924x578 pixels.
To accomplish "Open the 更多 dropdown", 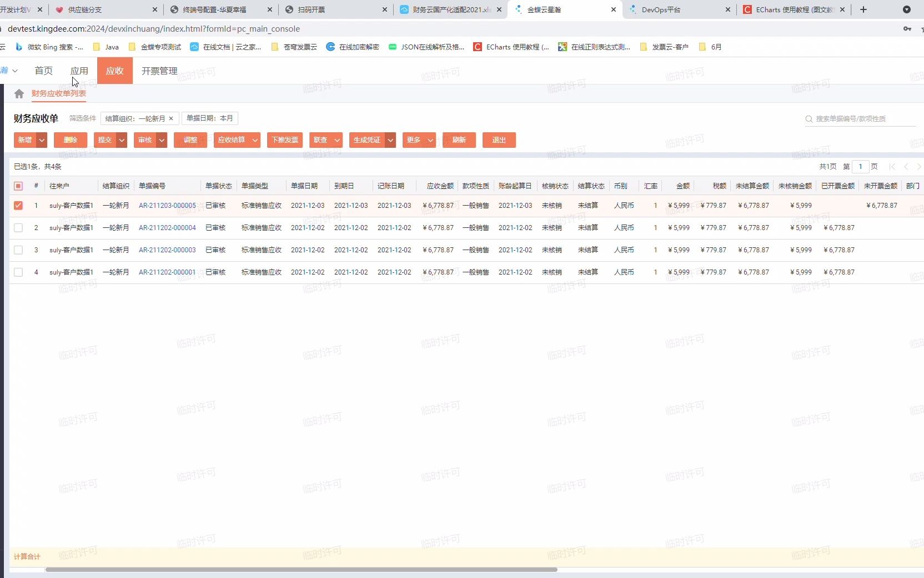I will point(419,140).
